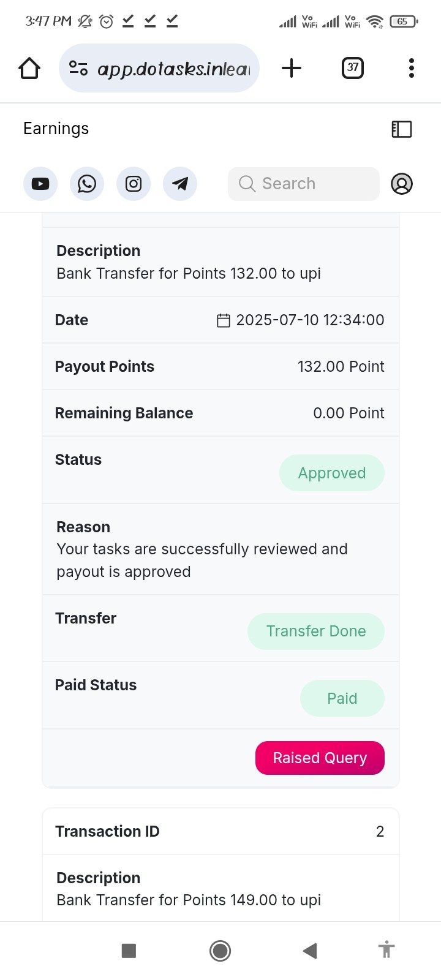
Task: Tap the Android back navigation button
Action: click(310, 951)
